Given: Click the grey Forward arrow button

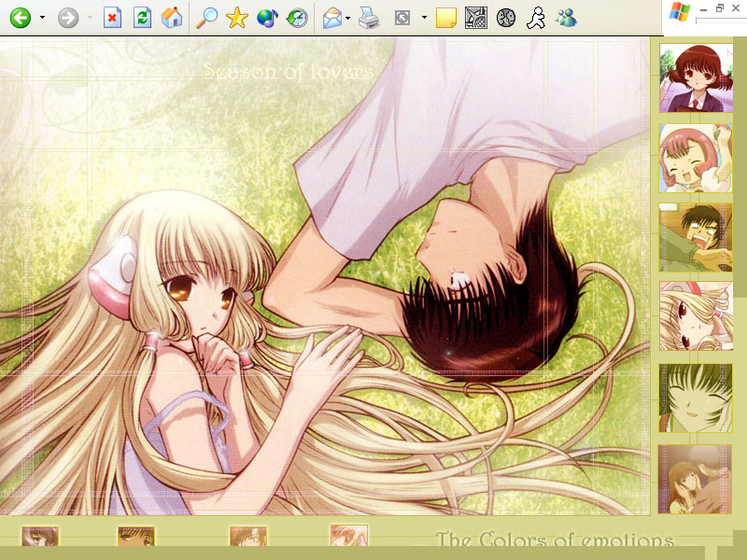Looking at the screenshot, I should pos(68,18).
